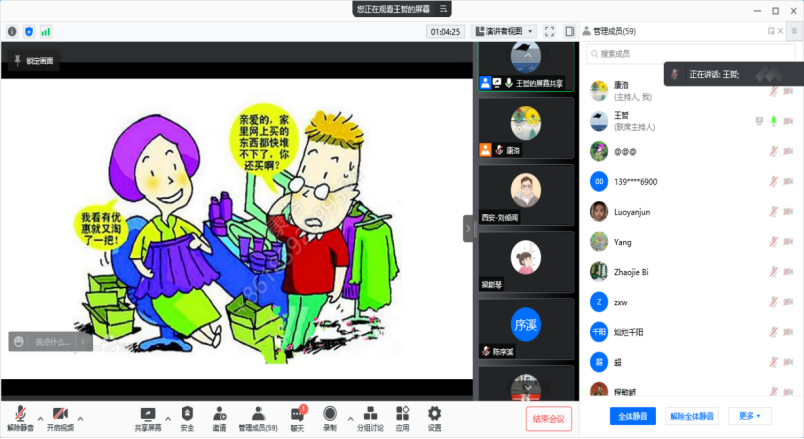The width and height of the screenshot is (804, 439).
Task: Select 陈序溪 video thumbnail
Action: click(526, 328)
